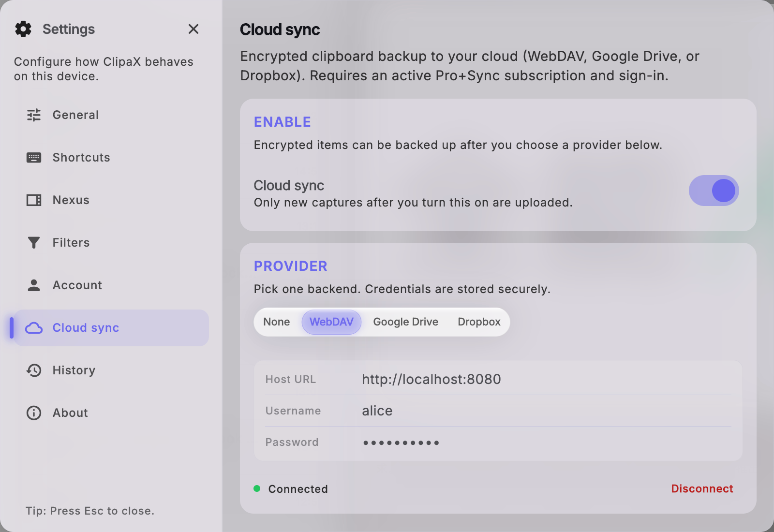Click the 'Tip: Press Esc to close.' text
The width and height of the screenshot is (774, 532).
[x=90, y=511]
